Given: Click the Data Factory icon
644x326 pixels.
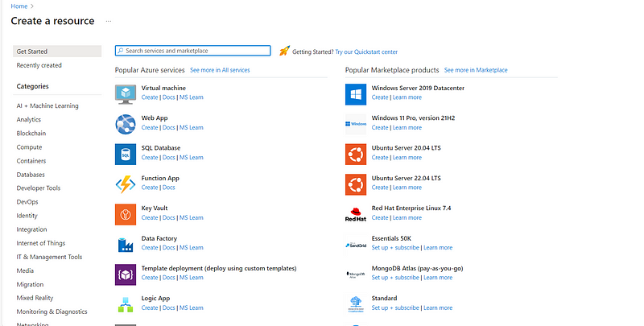Looking at the screenshot, I should [126, 245].
